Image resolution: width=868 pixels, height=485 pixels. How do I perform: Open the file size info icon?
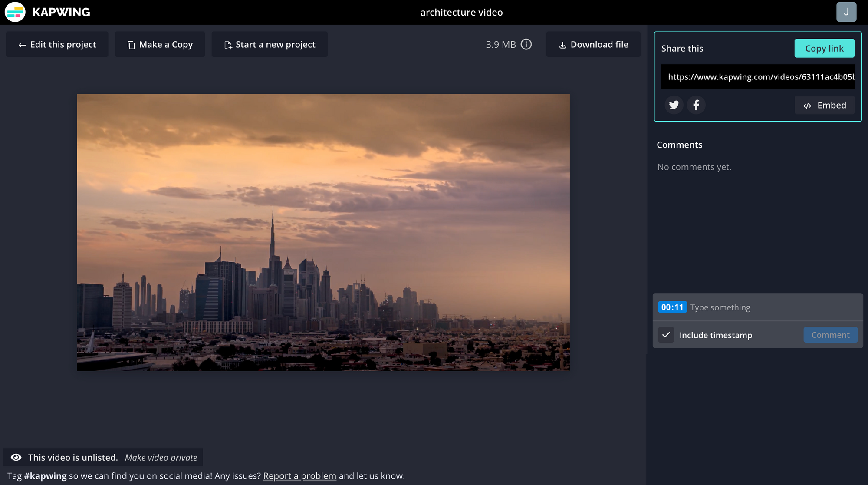click(526, 44)
